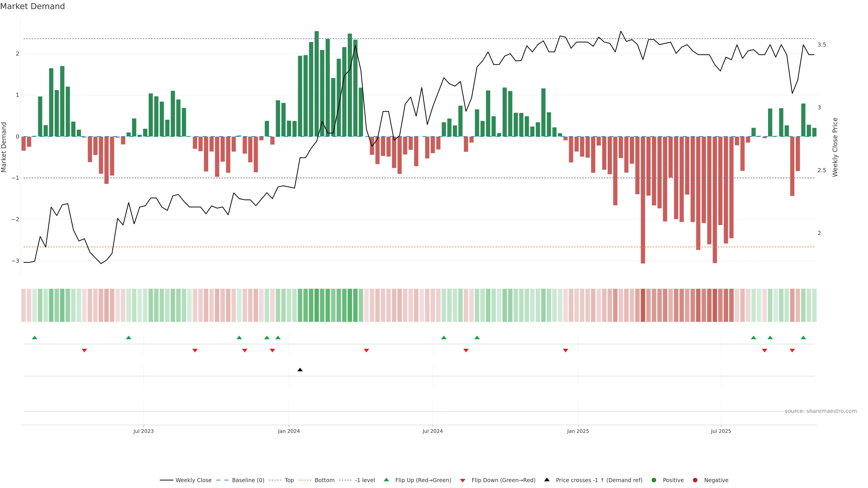868x488 pixels.
Task: Click Flip Down red triangle legend icon
Action: (463, 480)
